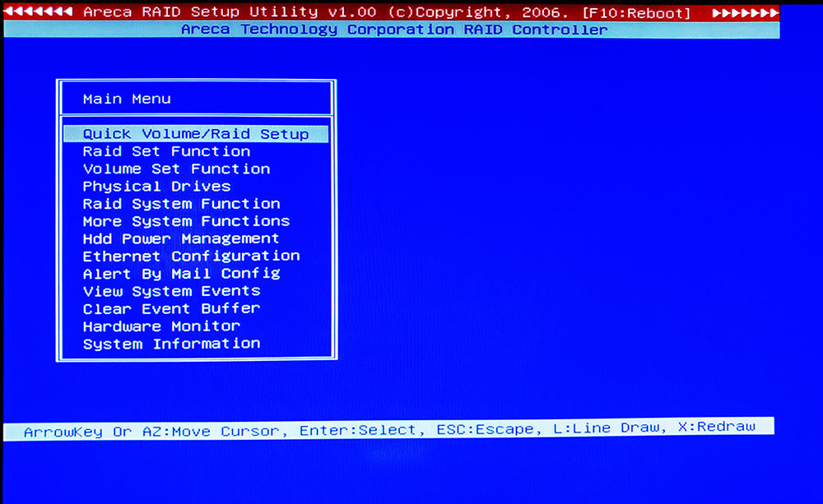The image size is (823, 504).
Task: Select Clear Event Buffer
Action: [171, 308]
